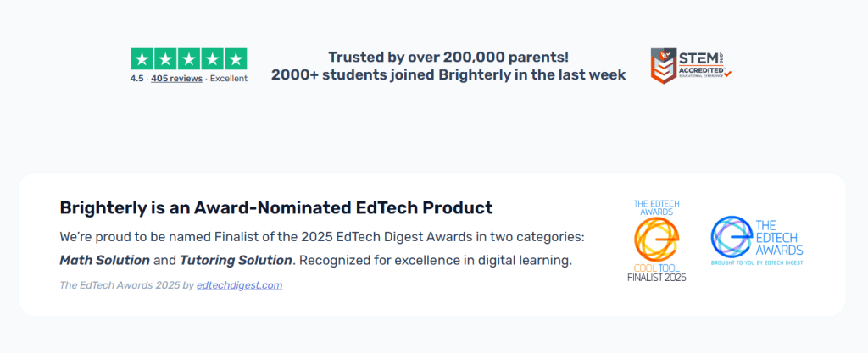Open the 405 reviews link

pos(176,79)
